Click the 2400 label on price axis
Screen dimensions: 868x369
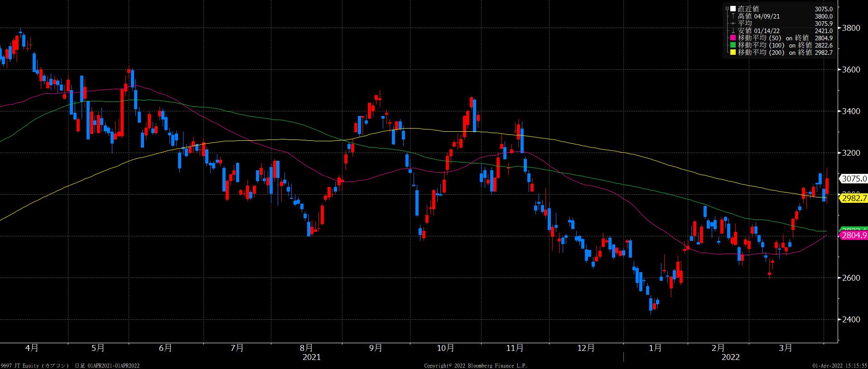click(851, 320)
